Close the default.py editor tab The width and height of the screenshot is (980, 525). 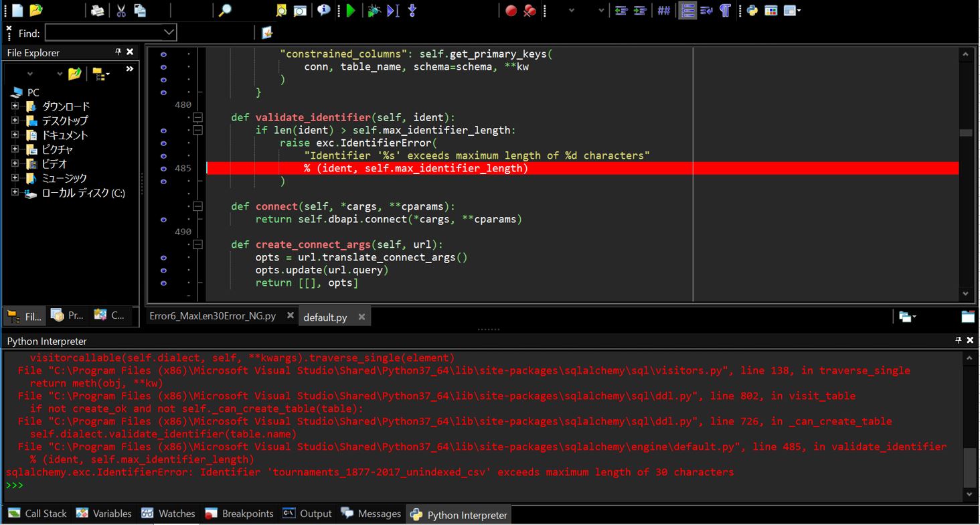click(361, 317)
